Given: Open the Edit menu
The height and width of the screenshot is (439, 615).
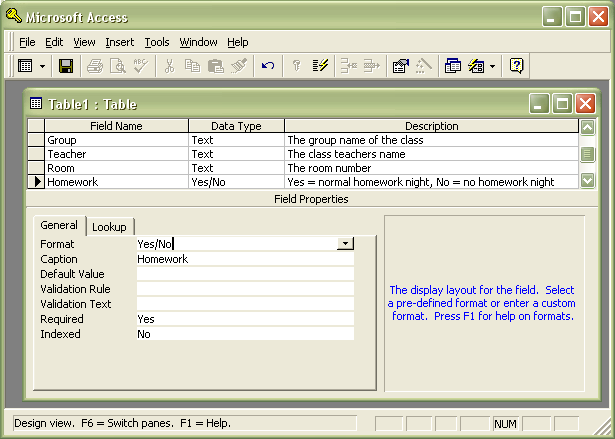Looking at the screenshot, I should coord(54,42).
